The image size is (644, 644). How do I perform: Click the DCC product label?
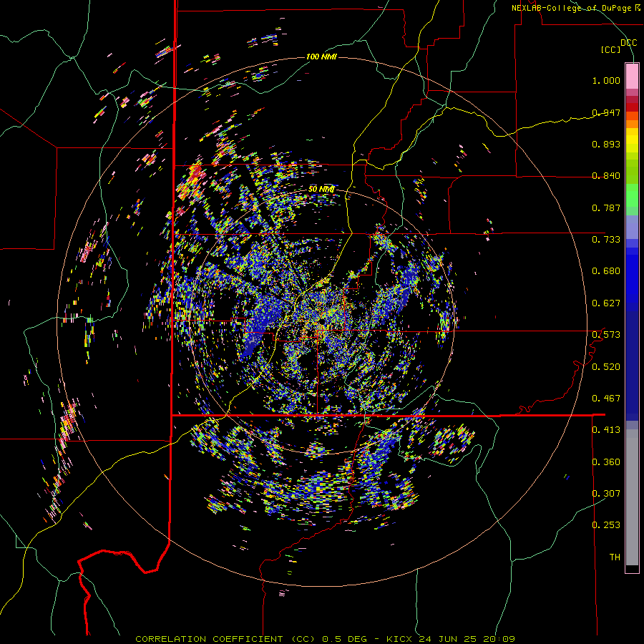coord(628,43)
